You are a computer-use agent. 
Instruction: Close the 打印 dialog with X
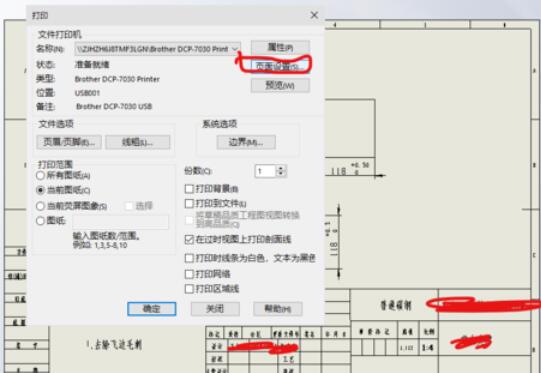coord(314,15)
